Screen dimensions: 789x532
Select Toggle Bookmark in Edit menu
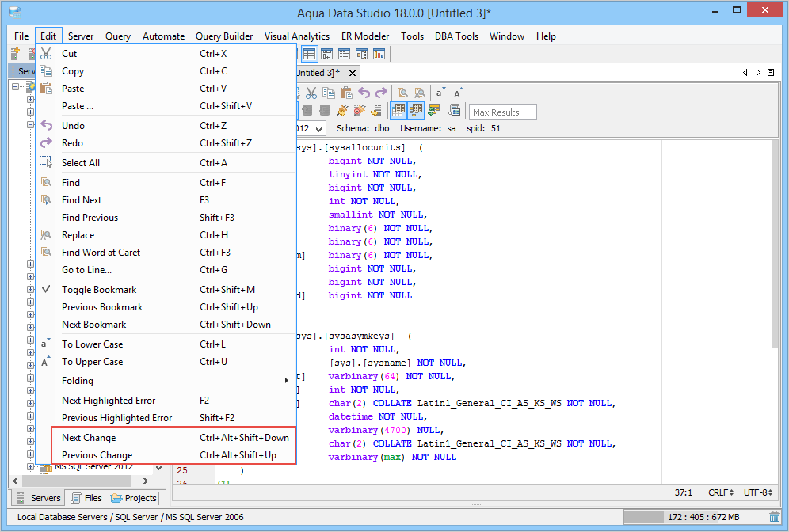click(99, 290)
